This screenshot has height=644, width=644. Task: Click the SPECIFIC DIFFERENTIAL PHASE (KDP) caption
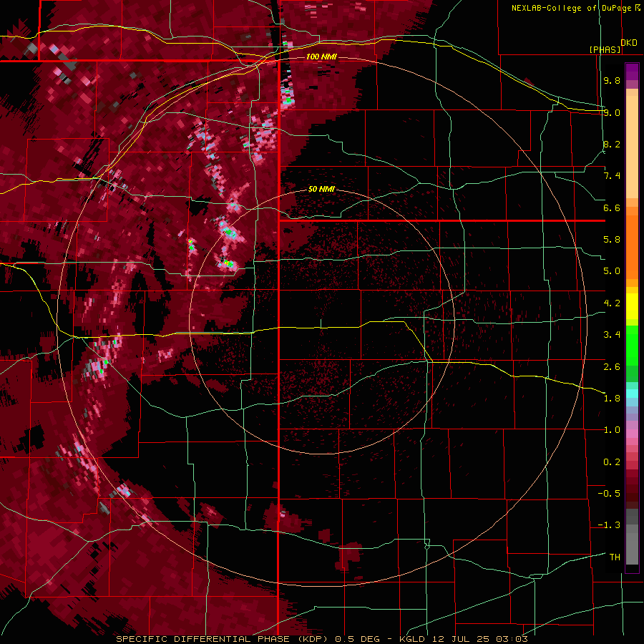tap(221, 639)
